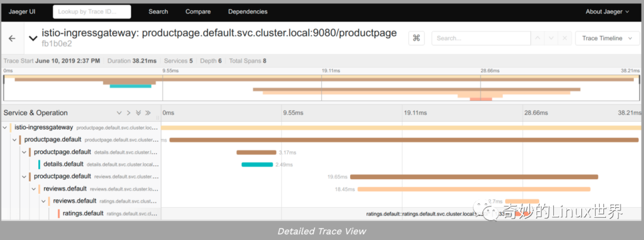Open the Compare menu item
Image resolution: width=644 pixels, height=240 pixels.
click(198, 12)
